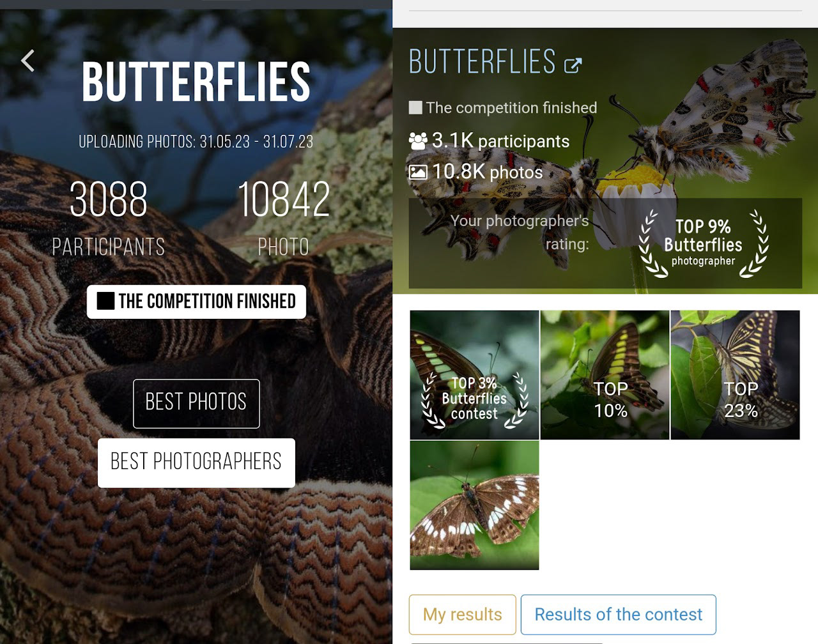Click the photos image icon

pyautogui.click(x=418, y=172)
